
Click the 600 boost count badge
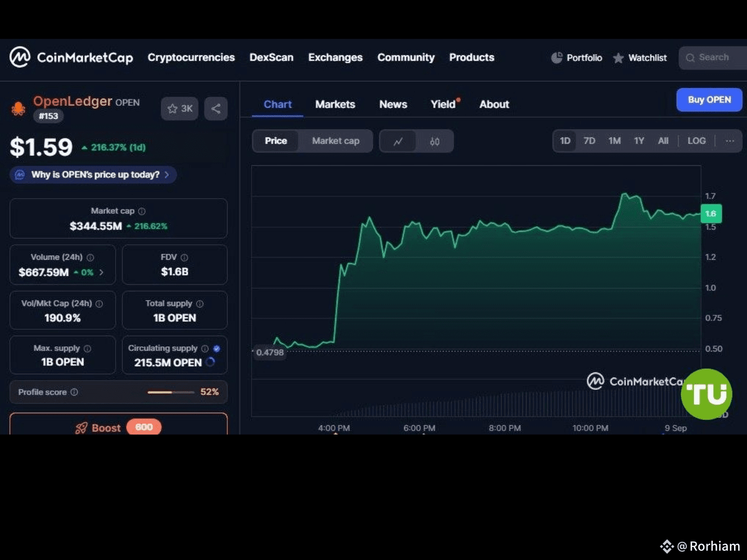pyautogui.click(x=144, y=427)
